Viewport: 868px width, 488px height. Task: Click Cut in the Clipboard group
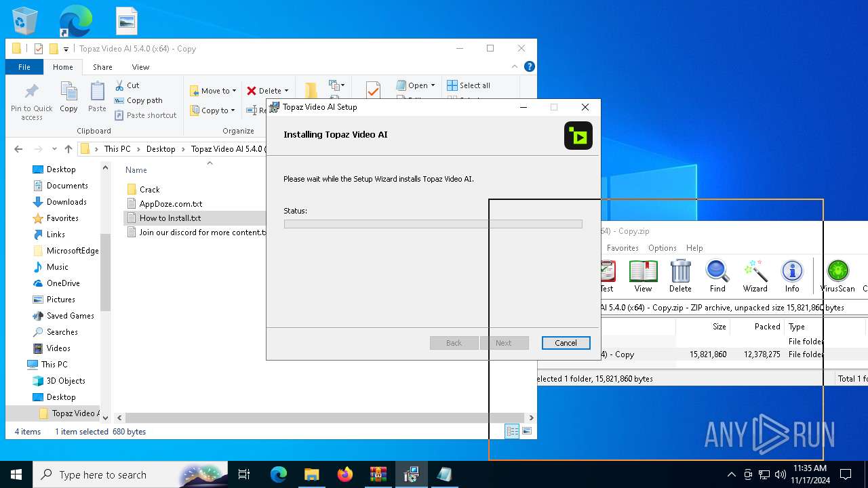[x=127, y=85]
